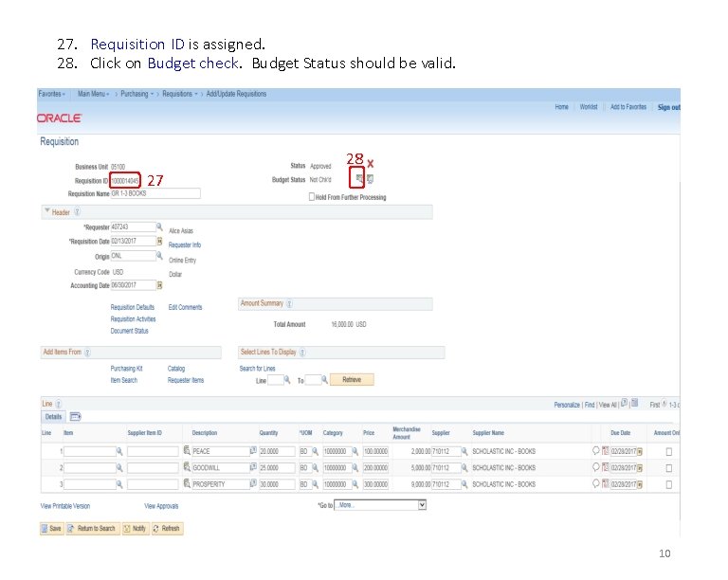Look up ending To line magnifier
The width and height of the screenshot is (728, 580).
pyautogui.click(x=324, y=380)
